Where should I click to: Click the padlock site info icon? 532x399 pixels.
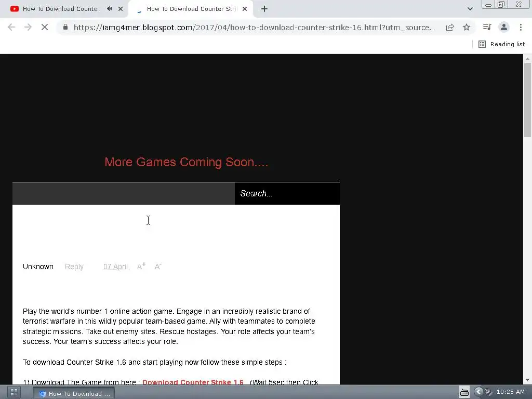(65, 27)
